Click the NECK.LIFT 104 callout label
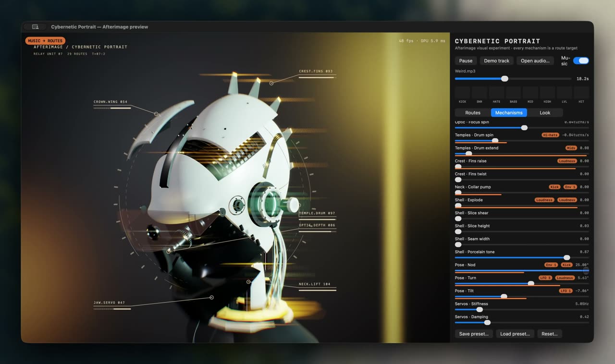 pos(315,284)
